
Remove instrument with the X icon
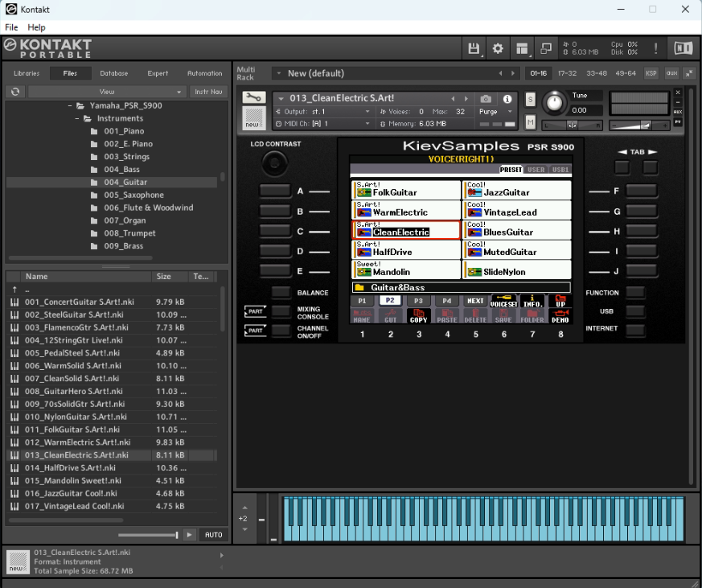678,92
